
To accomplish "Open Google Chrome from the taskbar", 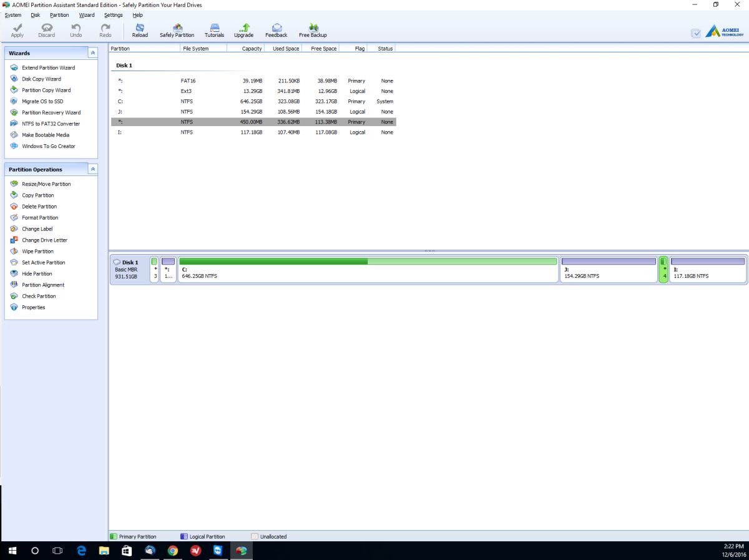I will [x=173, y=551].
